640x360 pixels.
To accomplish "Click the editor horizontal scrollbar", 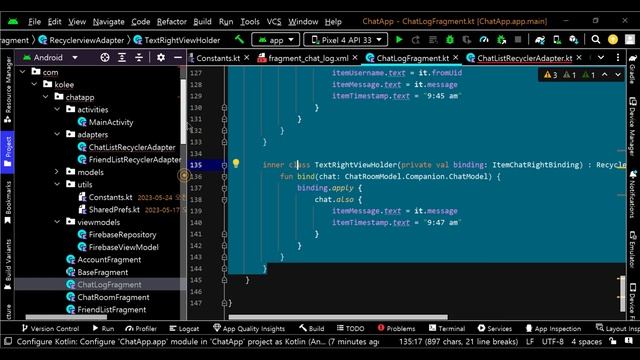I will pyautogui.click(x=338, y=317).
